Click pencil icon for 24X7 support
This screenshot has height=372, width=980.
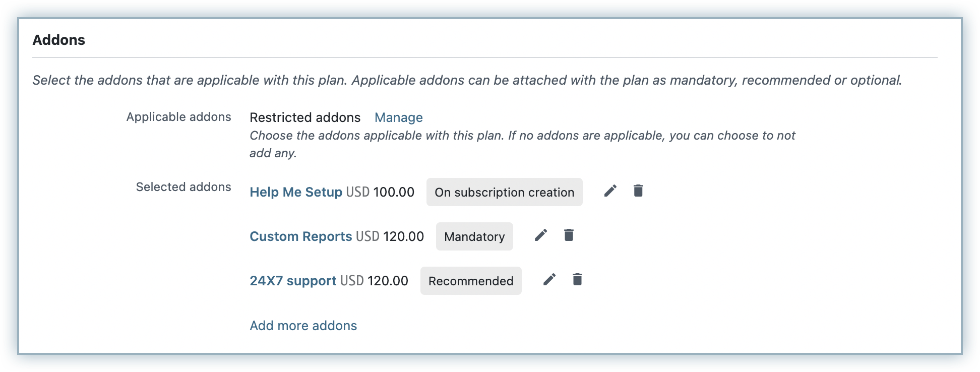click(x=549, y=280)
